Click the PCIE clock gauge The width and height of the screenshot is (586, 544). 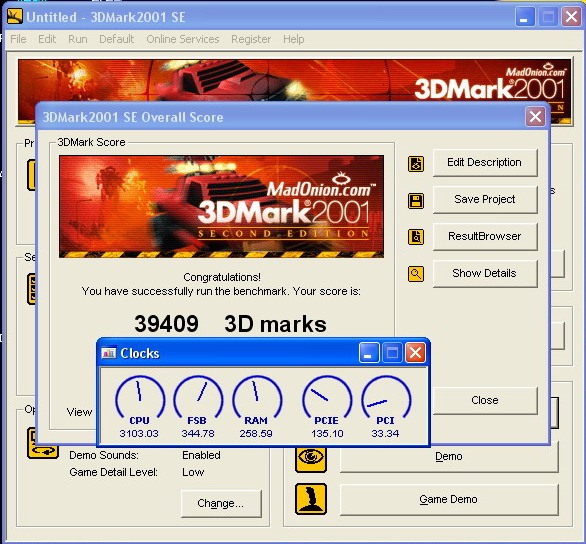327,397
